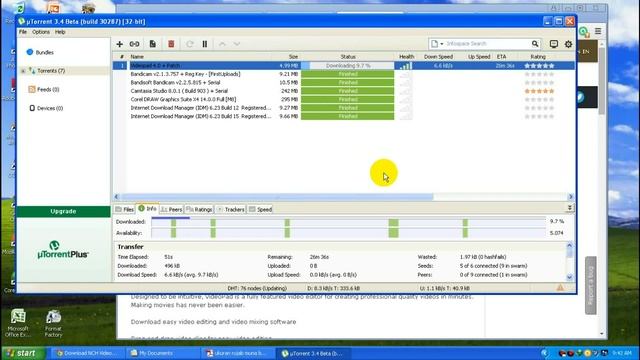Click Camtasia Studio star rating
The image size is (640, 360).
(x=539, y=91)
